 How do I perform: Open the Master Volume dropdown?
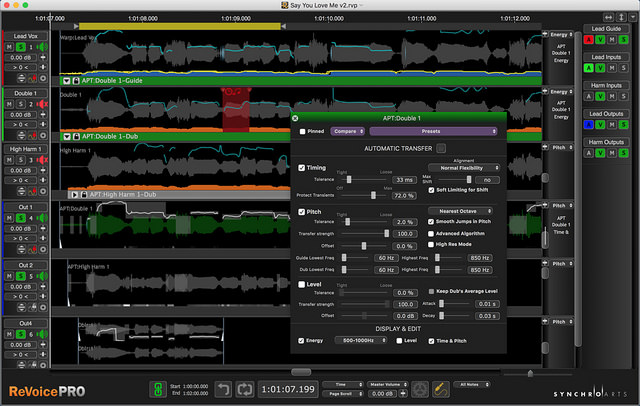click(x=387, y=384)
